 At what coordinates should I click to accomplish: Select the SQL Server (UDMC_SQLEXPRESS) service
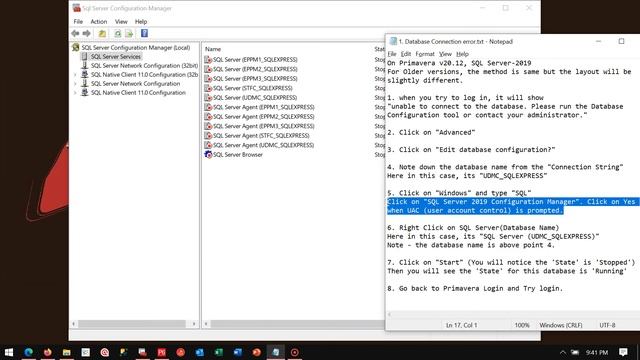[255, 98]
